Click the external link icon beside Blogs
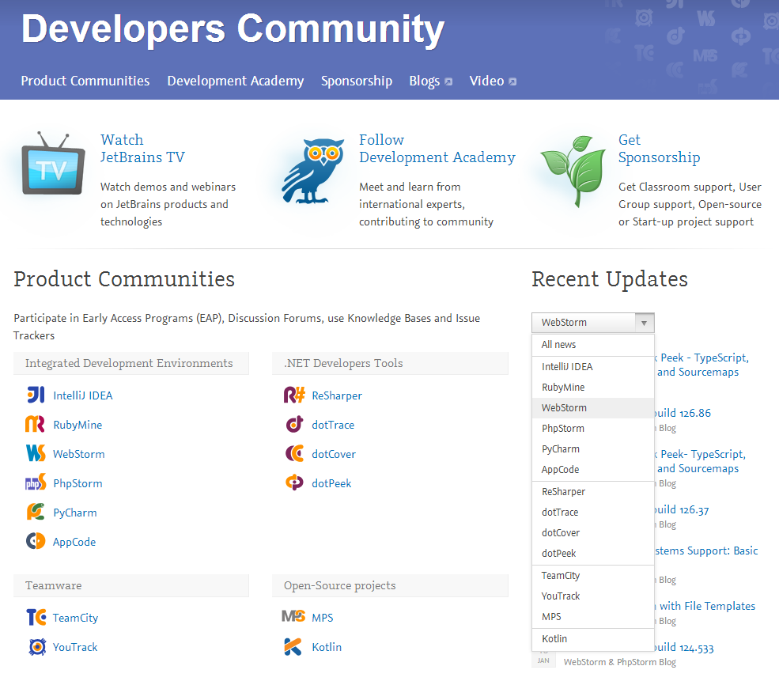The image size is (779, 700). point(448,81)
